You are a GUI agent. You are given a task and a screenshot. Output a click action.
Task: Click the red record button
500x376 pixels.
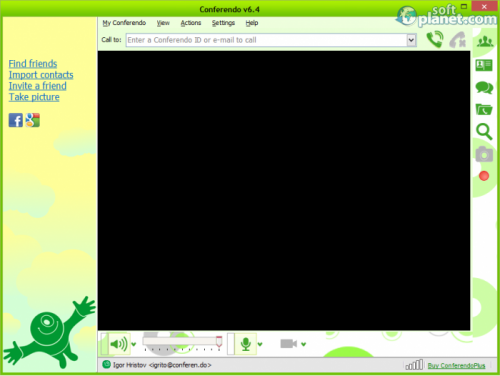point(484,176)
